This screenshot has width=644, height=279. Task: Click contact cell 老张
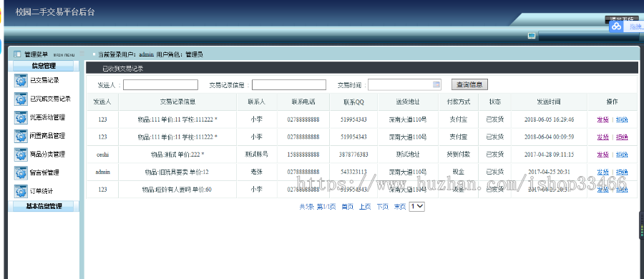[256, 172]
